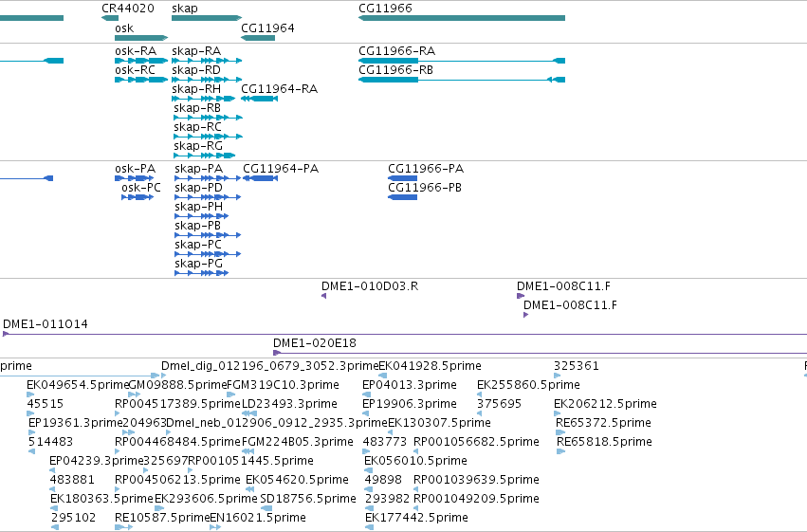Select the osk-PA protein label
The height and width of the screenshot is (532, 807).
[x=136, y=169]
